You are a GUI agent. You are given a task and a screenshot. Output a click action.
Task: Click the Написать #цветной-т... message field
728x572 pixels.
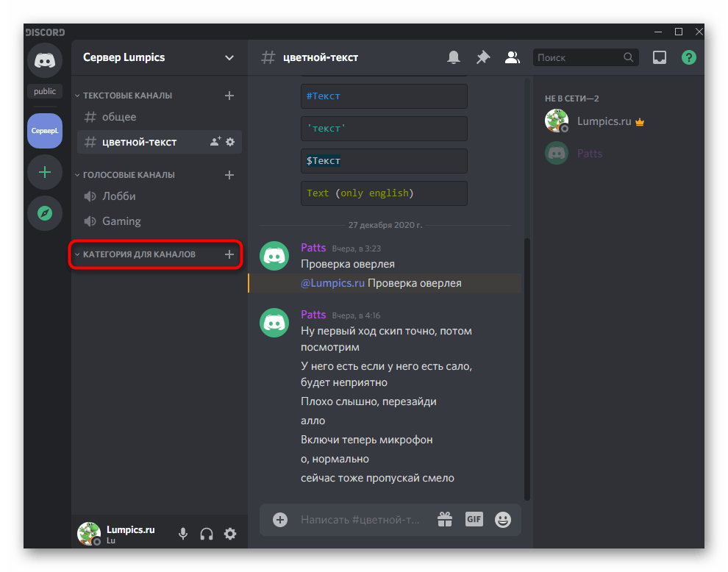[360, 520]
